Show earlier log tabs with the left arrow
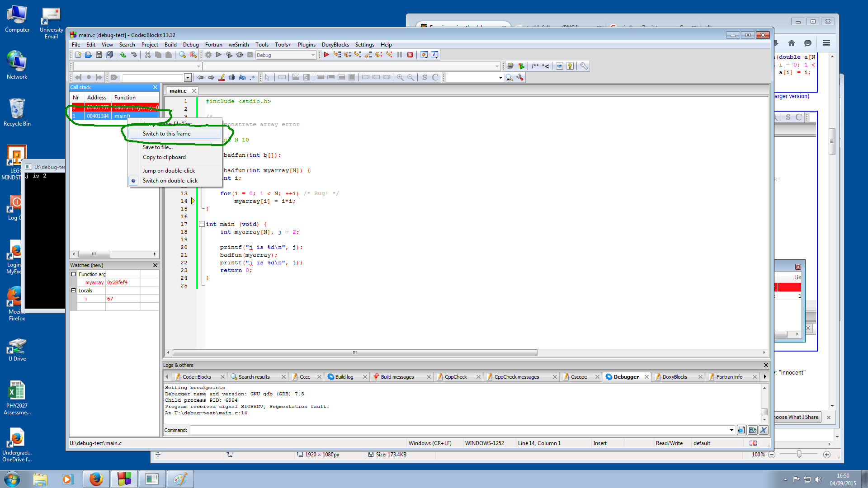The image size is (868, 488). click(167, 377)
